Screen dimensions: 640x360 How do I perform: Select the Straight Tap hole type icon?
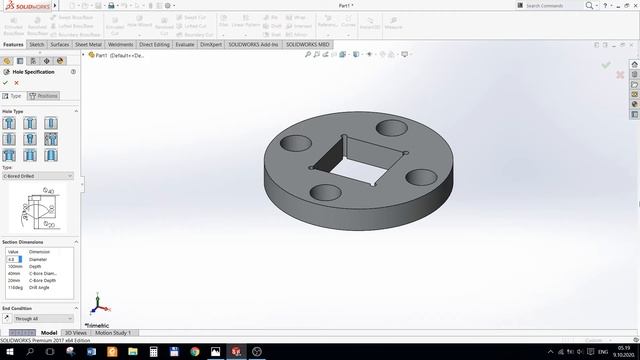pos(9,139)
